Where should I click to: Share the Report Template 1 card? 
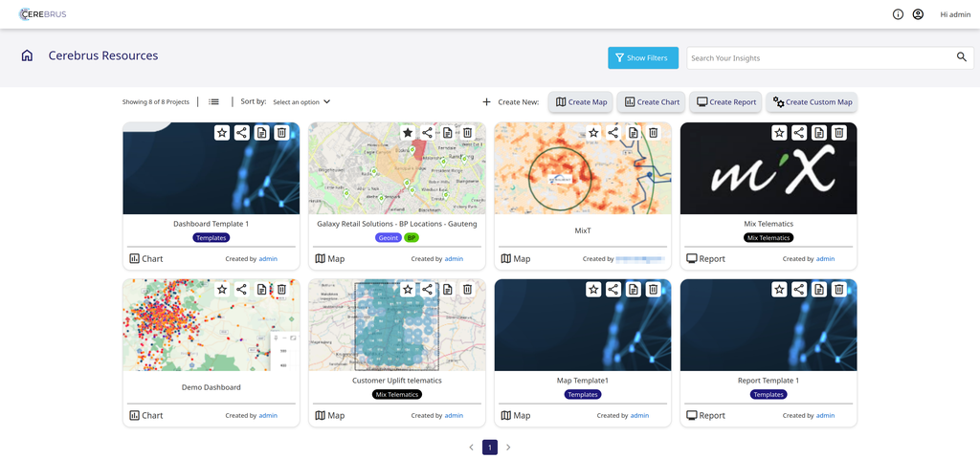(x=799, y=289)
